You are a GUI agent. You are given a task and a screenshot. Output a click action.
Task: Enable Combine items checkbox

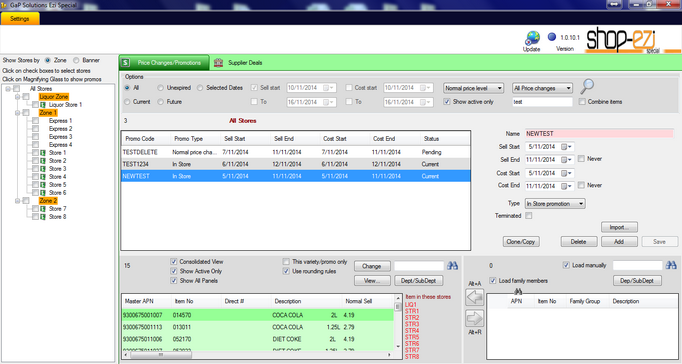coord(582,102)
